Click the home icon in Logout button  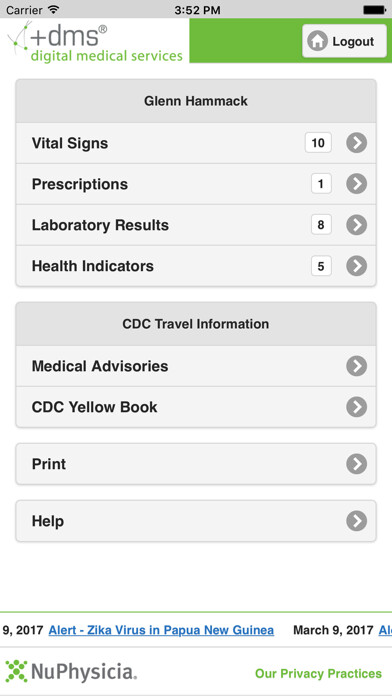pos(317,41)
